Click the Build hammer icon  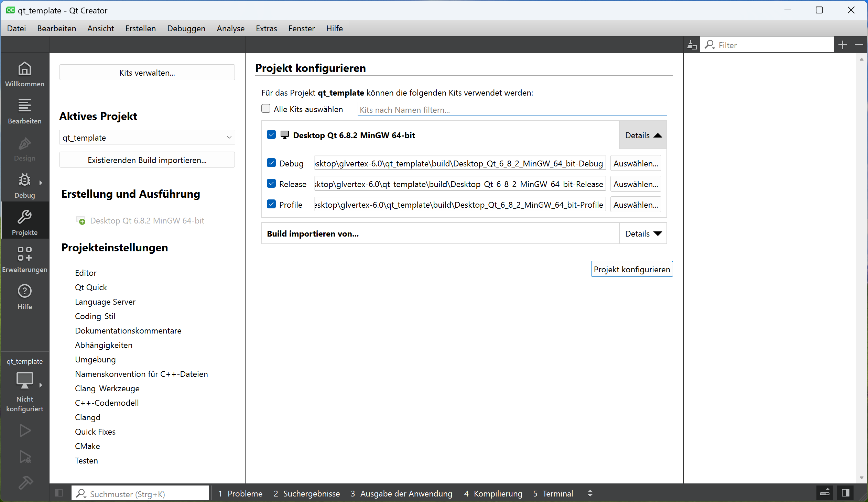[25, 483]
